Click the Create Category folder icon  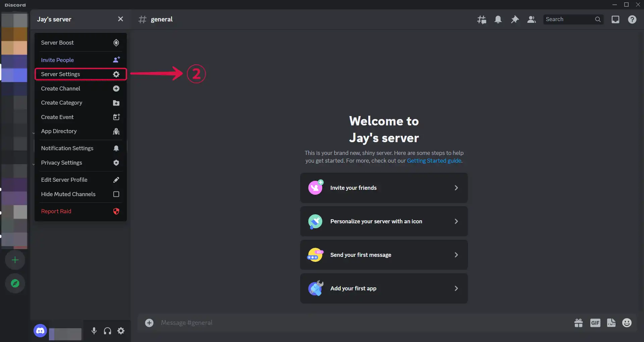click(x=116, y=103)
